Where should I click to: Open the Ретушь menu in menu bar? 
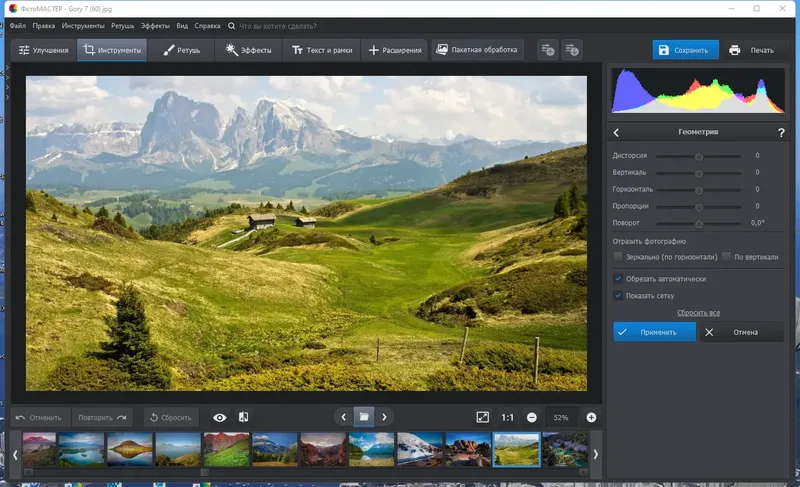click(x=122, y=25)
